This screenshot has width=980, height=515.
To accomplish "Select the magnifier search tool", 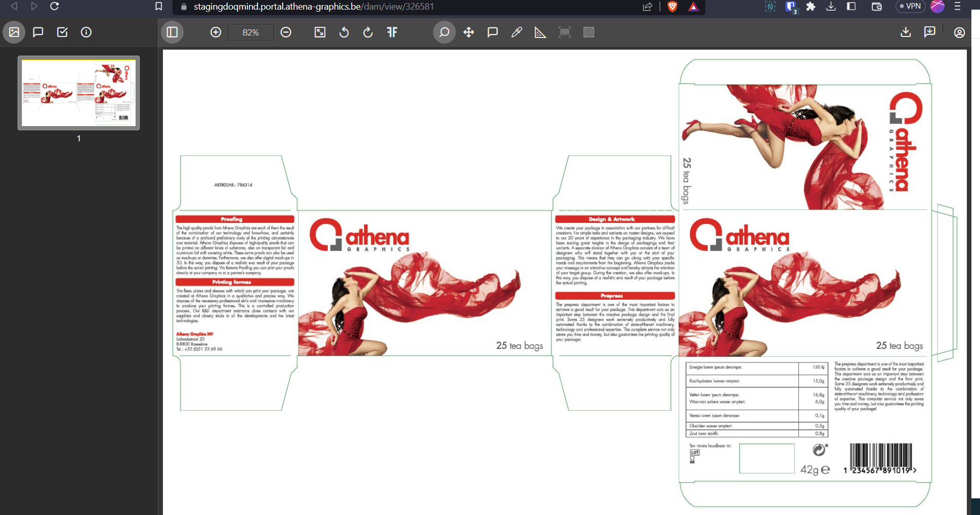I will tap(444, 32).
